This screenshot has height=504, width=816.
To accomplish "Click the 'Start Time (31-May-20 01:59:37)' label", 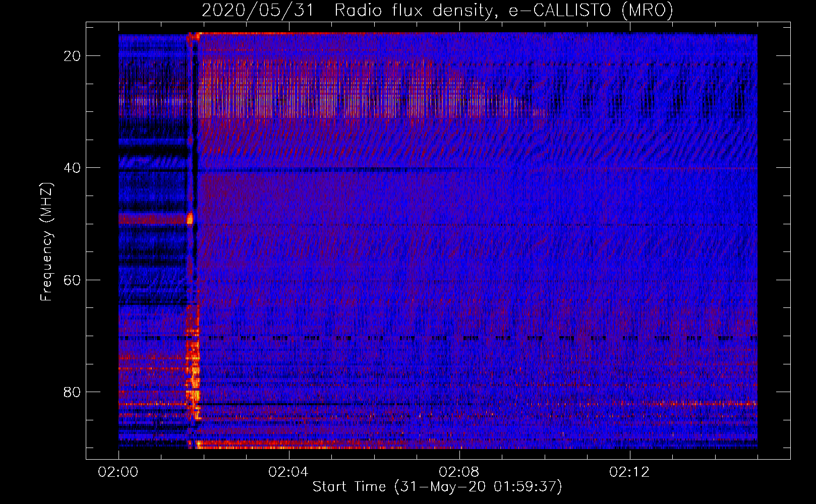I will pyautogui.click(x=437, y=487).
